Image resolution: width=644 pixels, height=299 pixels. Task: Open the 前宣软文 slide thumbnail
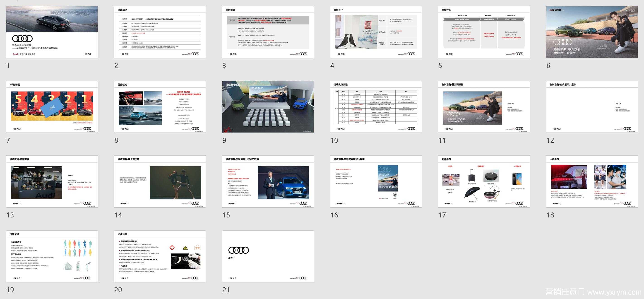pos(160,107)
